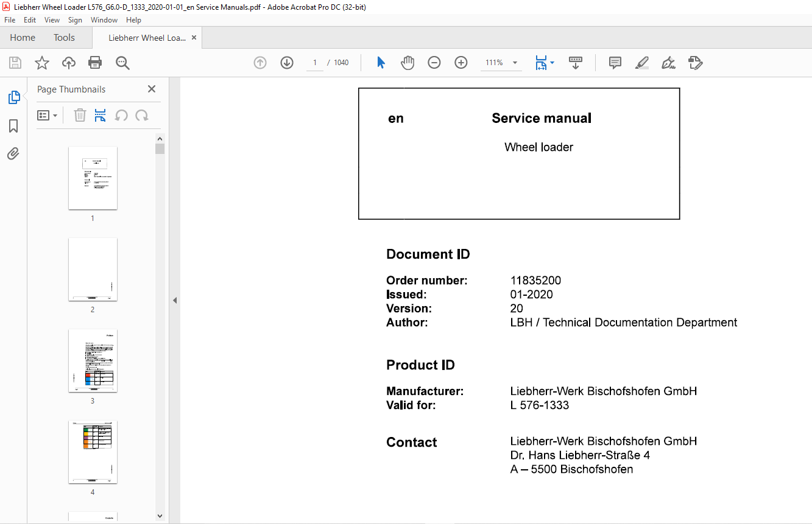Rotate page clockwise
This screenshot has height=524, width=812.
coord(142,115)
